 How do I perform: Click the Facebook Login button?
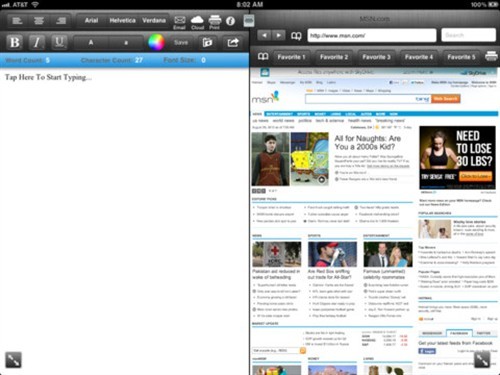(x=427, y=351)
